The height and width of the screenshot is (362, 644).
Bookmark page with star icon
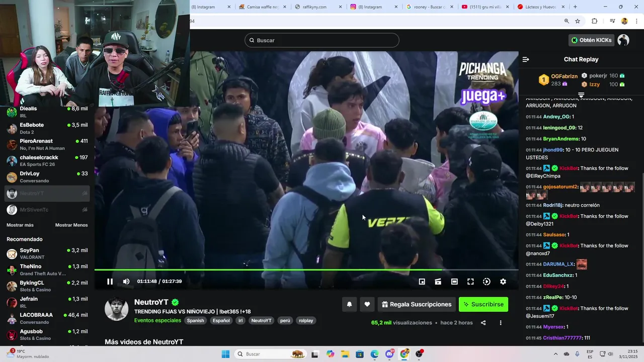[x=578, y=21]
